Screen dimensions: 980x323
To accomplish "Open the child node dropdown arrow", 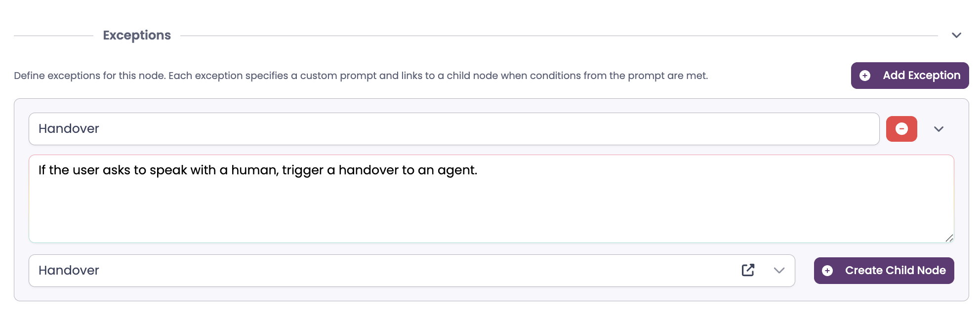I will coord(779,270).
